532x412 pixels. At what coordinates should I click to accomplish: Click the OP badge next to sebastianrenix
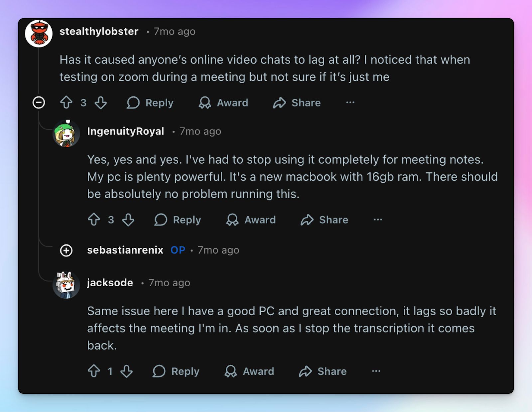(x=178, y=250)
